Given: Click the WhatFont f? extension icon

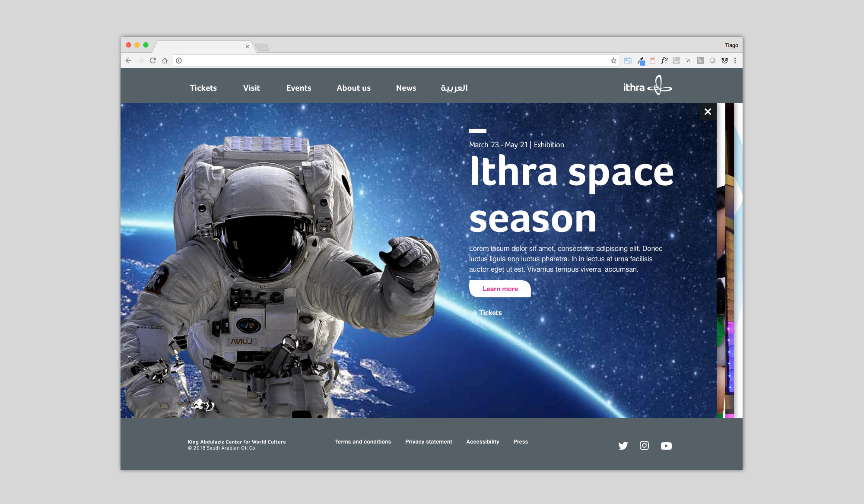Looking at the screenshot, I should tap(664, 60).
